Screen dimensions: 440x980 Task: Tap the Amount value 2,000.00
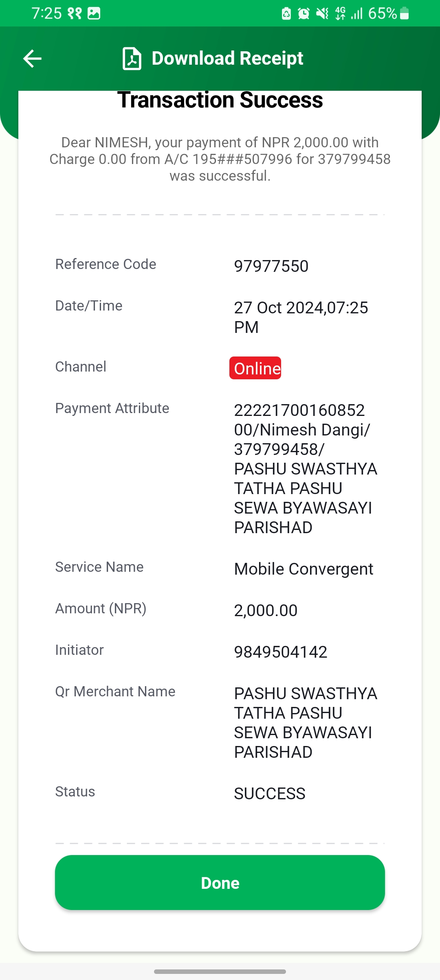[x=266, y=610]
